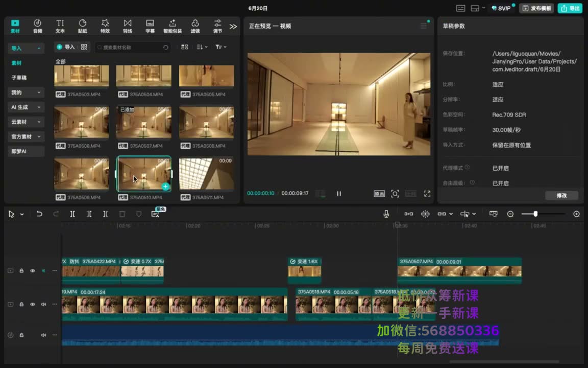This screenshot has height=368, width=588.
Task: Click the 导出 export button
Action: point(570,8)
